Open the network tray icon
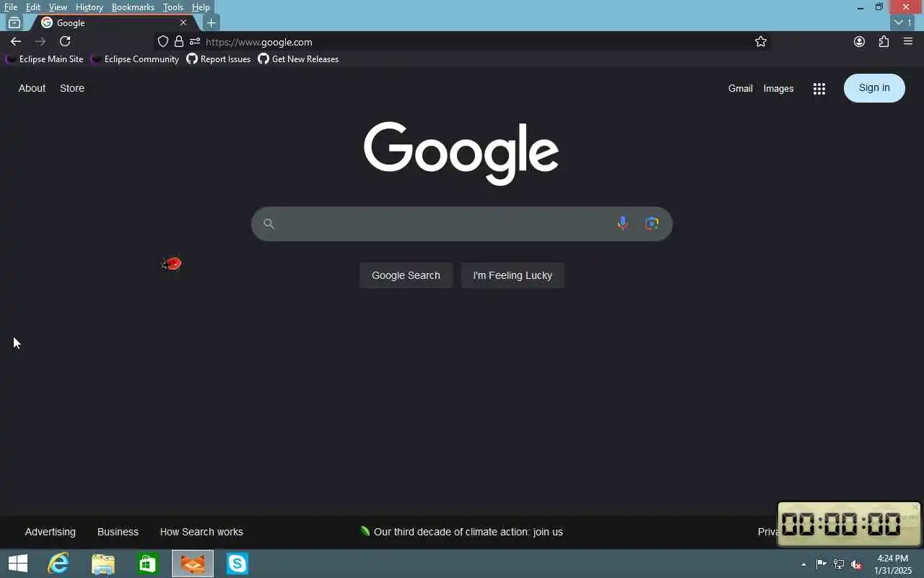The image size is (924, 578). [839, 564]
